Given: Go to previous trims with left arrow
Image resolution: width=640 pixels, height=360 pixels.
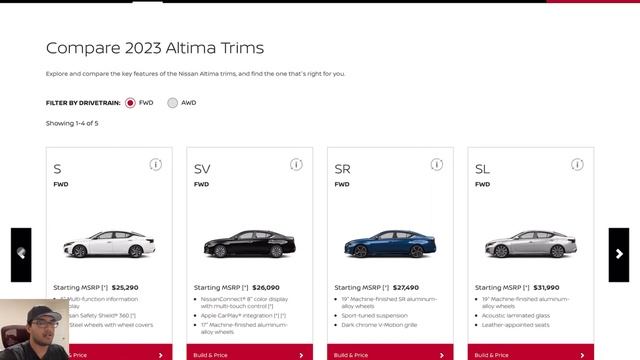Looking at the screenshot, I should click(21, 255).
